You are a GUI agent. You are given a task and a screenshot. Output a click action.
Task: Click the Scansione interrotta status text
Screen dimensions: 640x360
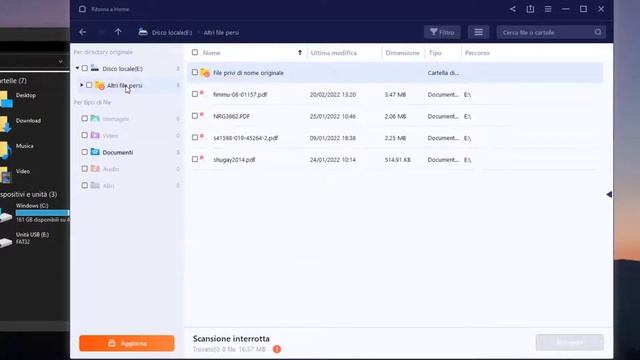(231, 338)
